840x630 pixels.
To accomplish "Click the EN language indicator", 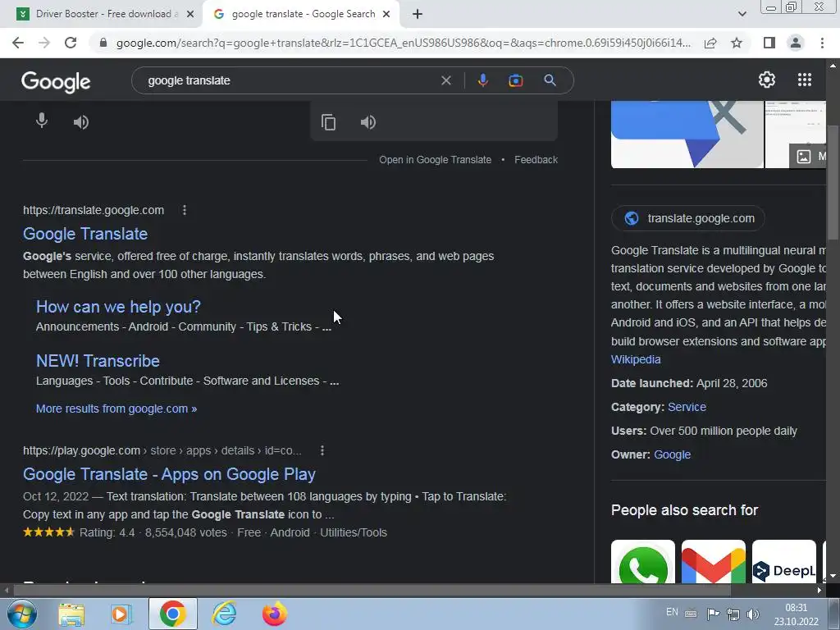I will 672,612.
